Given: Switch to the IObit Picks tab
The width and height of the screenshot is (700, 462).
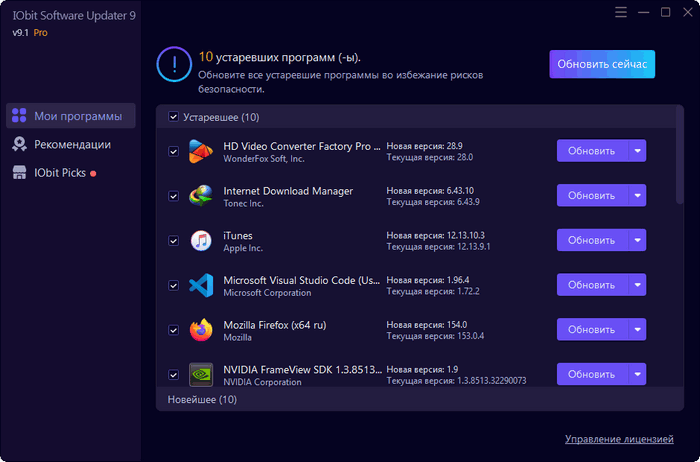Looking at the screenshot, I should pyautogui.click(x=71, y=173).
